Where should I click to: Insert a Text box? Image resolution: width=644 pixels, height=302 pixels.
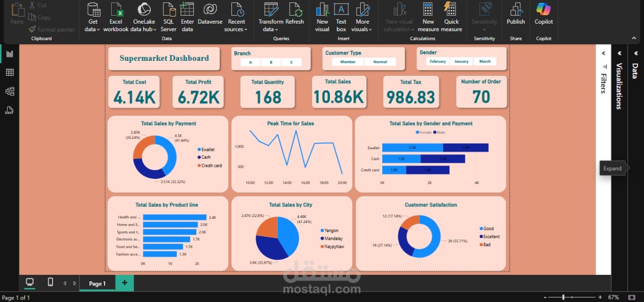(341, 17)
